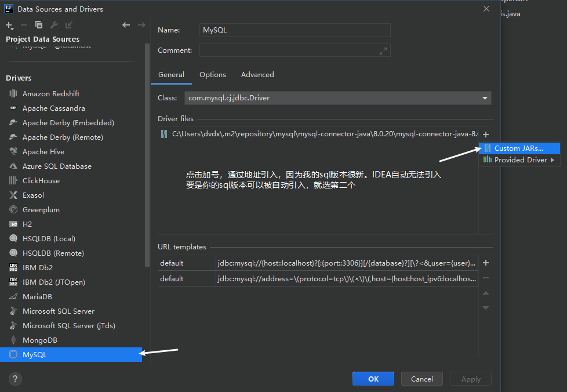
Task: Click the Cancel button
Action: (421, 379)
